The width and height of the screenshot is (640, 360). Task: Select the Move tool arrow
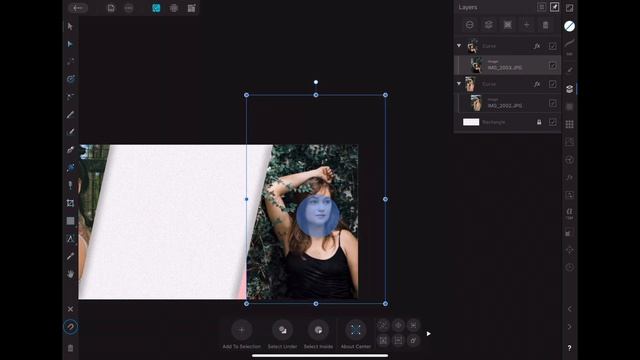[70, 26]
